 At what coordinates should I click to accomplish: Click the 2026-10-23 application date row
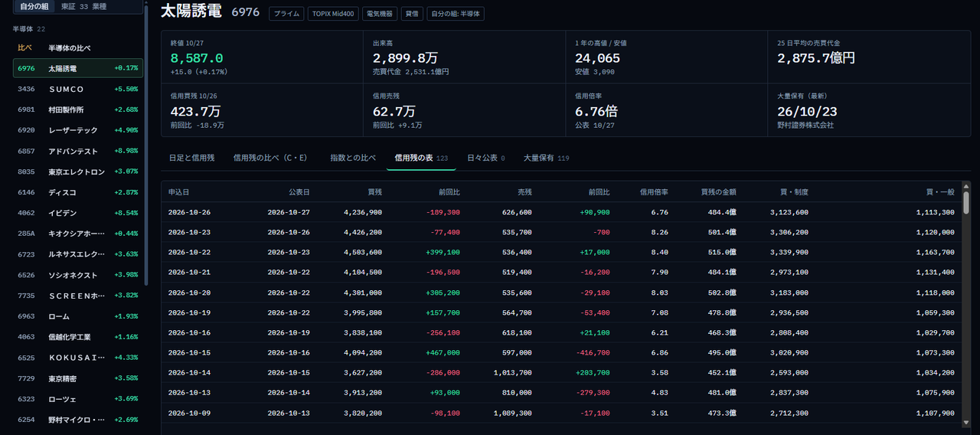point(561,232)
